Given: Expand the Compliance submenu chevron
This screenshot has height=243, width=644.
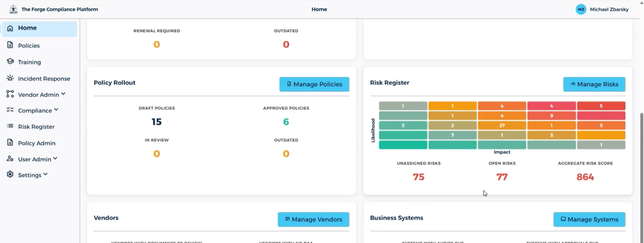Looking at the screenshot, I should click(x=56, y=110).
